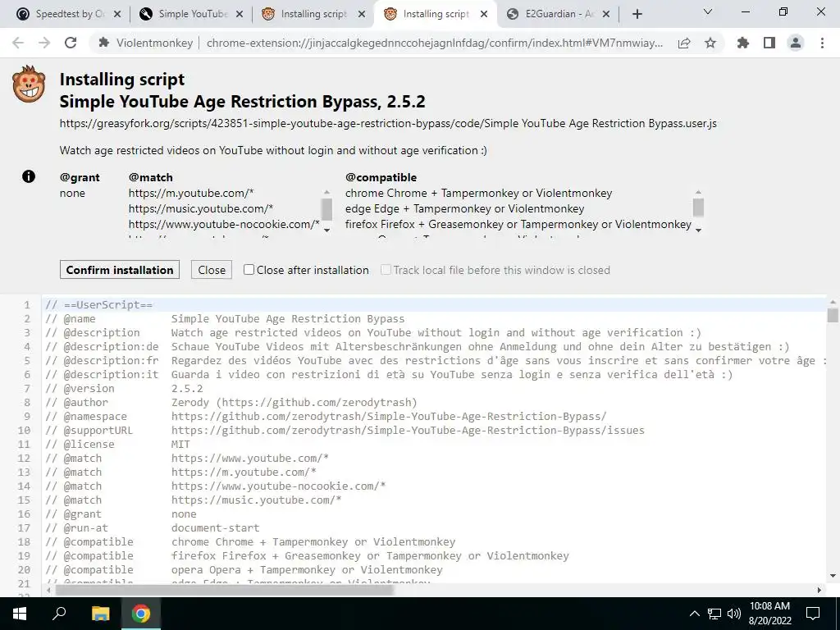Click the info icon beside @grant
Screen dimensions: 840x630
[29, 176]
